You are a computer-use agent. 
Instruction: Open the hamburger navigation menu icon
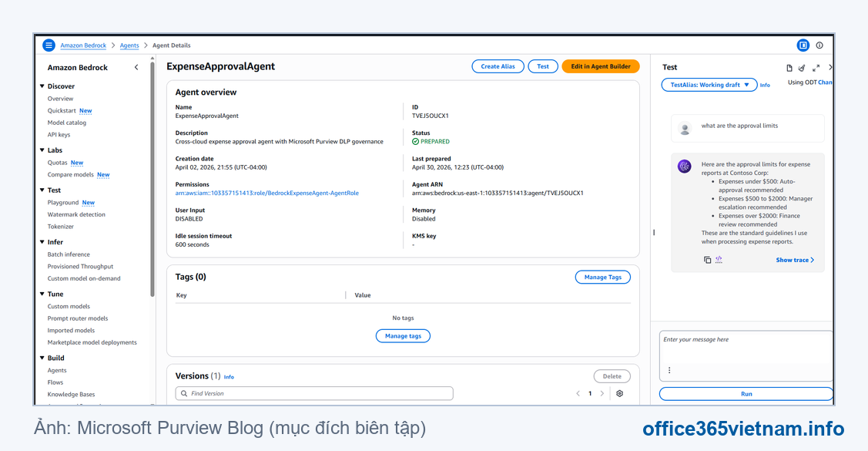pyautogui.click(x=49, y=45)
